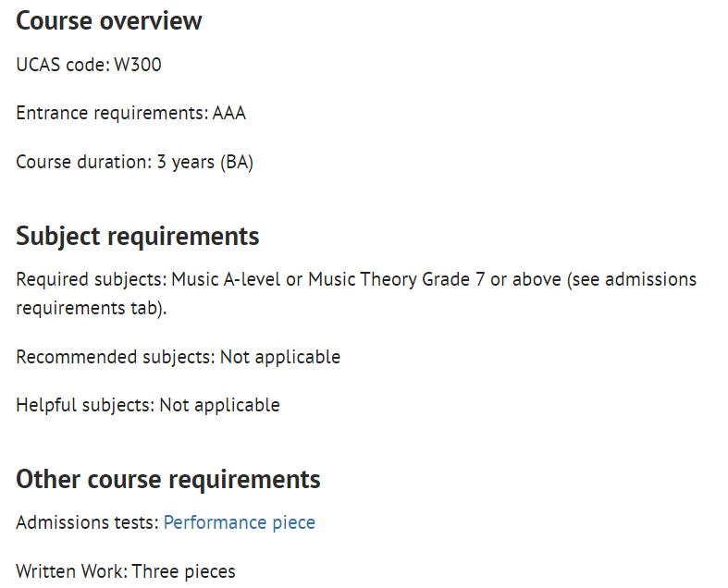Click the Admissions tests label
This screenshot has height=588, width=728.
pyautogui.click(x=88, y=523)
